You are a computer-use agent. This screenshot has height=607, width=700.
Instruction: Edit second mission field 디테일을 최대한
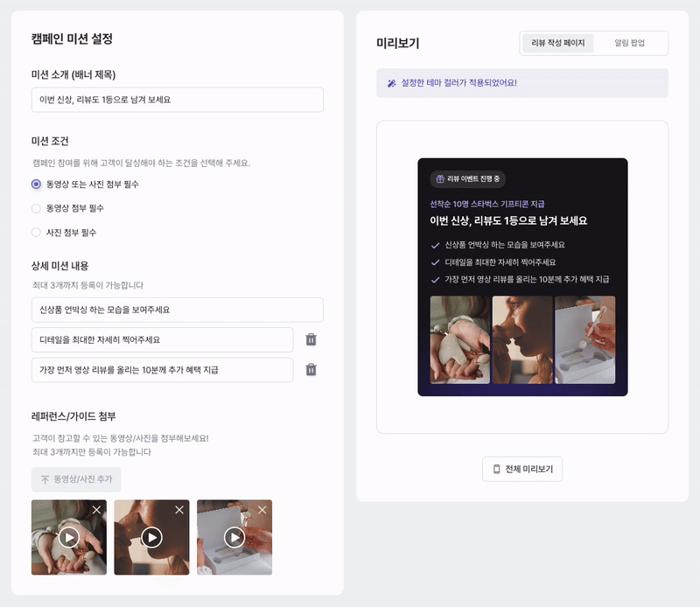163,339
